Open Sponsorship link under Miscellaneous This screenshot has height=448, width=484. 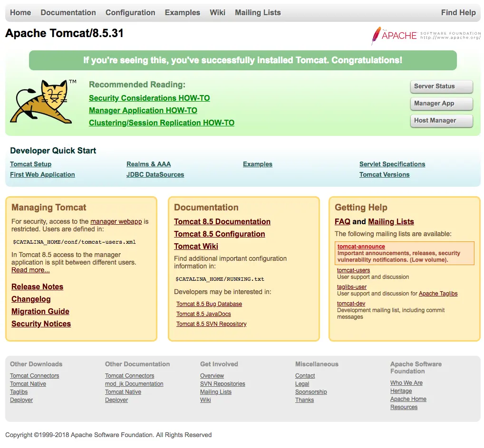311,392
